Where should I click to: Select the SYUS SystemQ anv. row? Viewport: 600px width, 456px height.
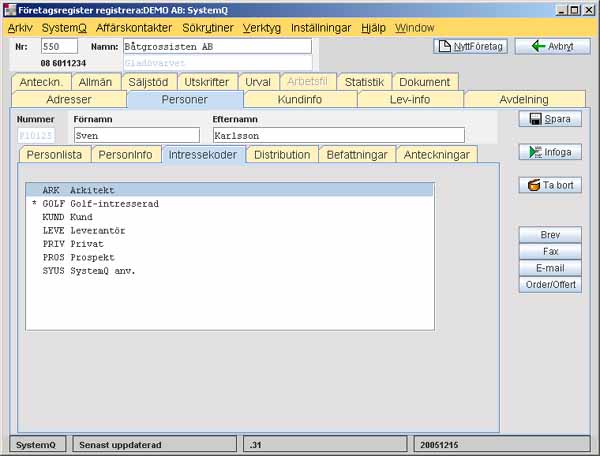pyautogui.click(x=230, y=270)
